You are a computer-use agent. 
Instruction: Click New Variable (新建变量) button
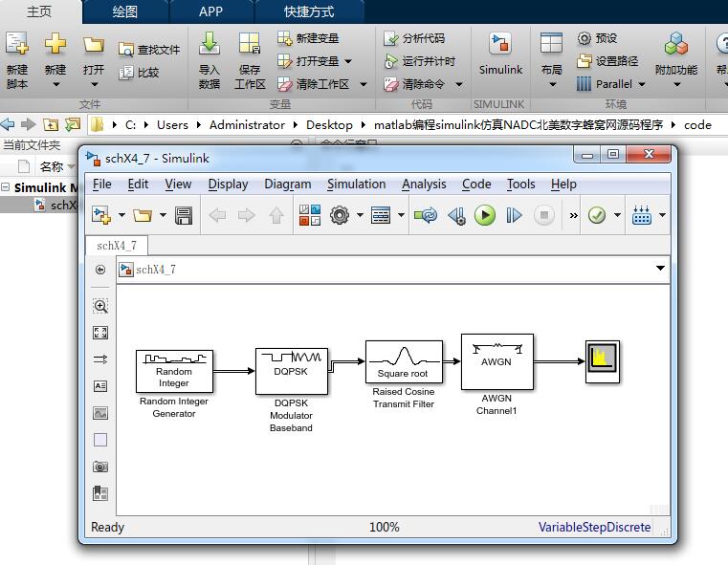(308, 38)
